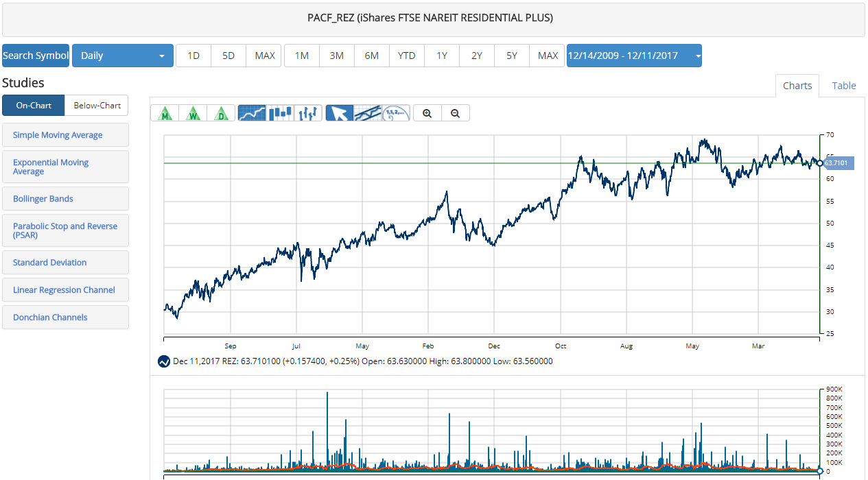Zoom out of the chart
This screenshot has width=868, height=480.
tap(456, 113)
